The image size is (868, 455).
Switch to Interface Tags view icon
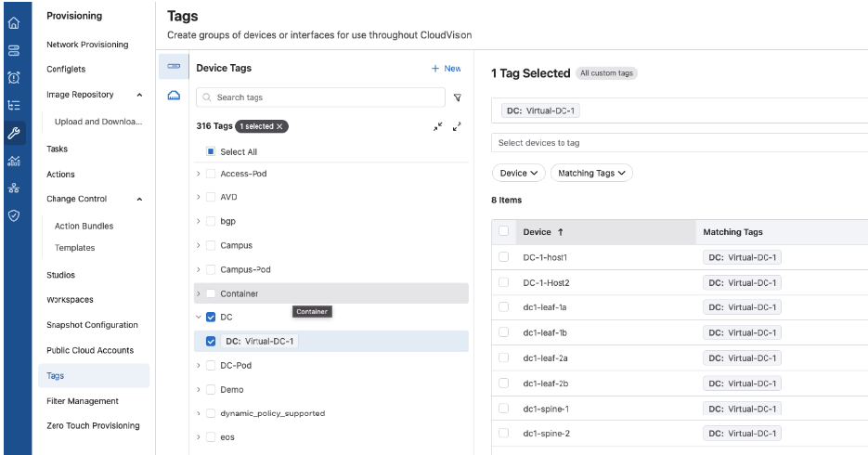(x=174, y=96)
